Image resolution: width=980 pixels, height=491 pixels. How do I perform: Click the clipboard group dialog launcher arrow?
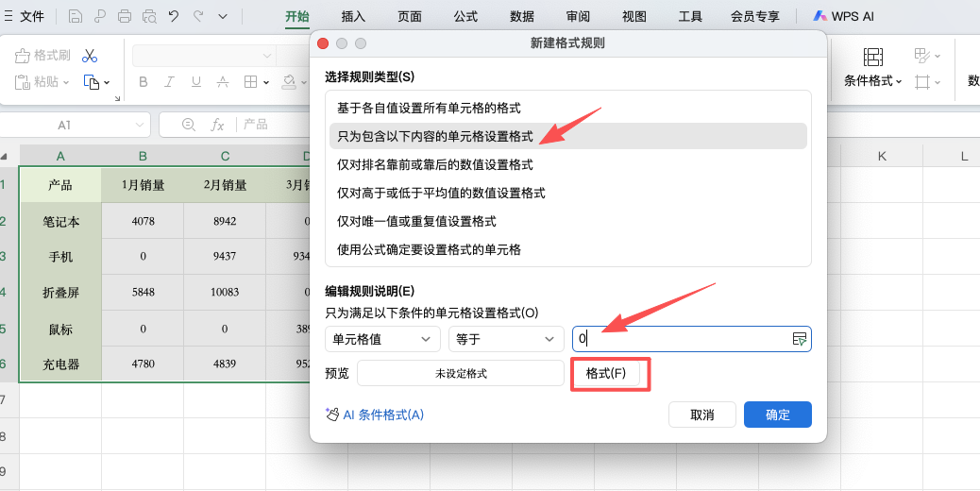click(117, 98)
